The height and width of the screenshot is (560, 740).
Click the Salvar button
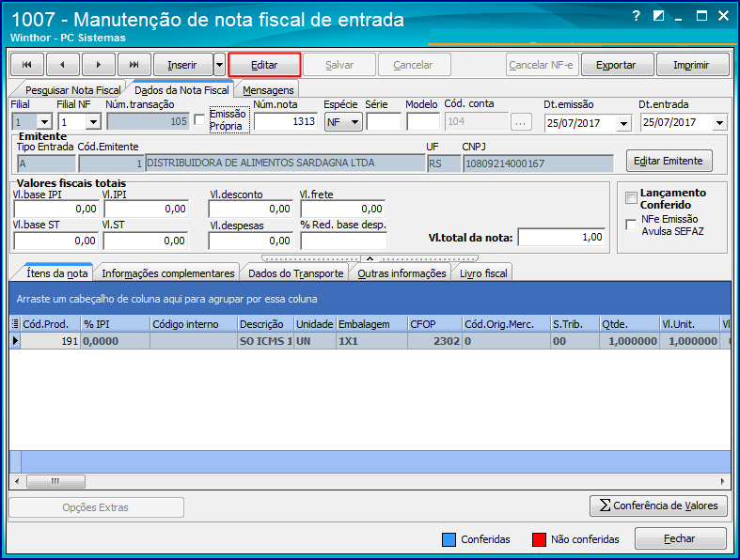[339, 65]
